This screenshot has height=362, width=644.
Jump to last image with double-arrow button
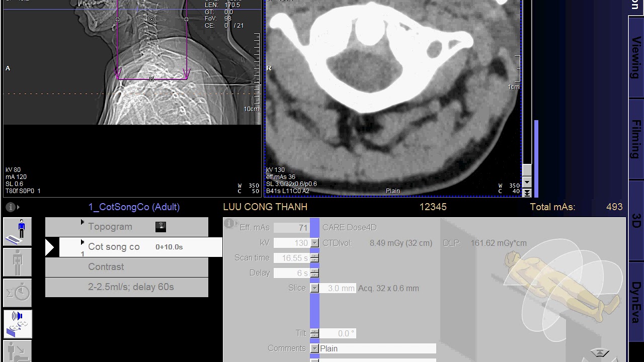pyautogui.click(x=527, y=193)
